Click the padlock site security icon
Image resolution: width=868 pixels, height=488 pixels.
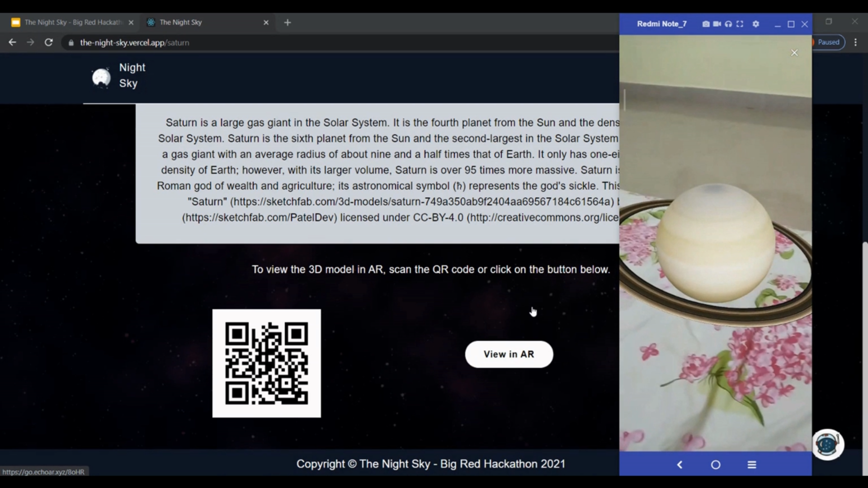71,42
